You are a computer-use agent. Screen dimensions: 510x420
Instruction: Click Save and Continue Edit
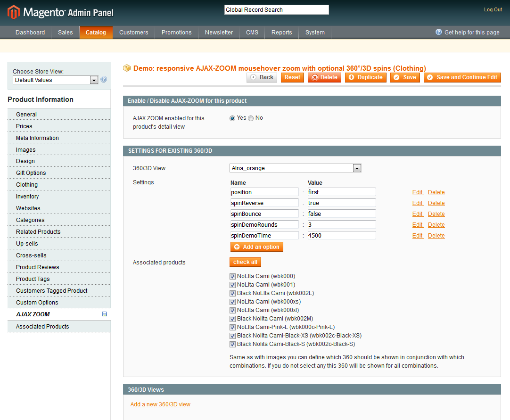point(462,77)
